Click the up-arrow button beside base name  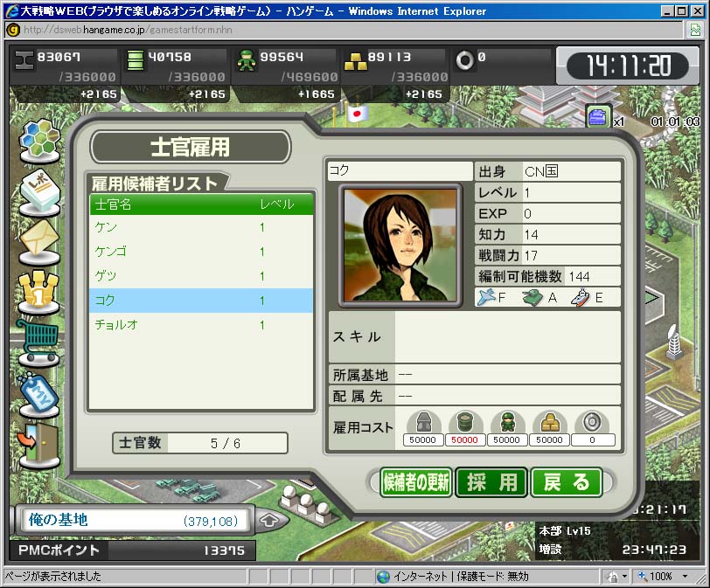(270, 521)
